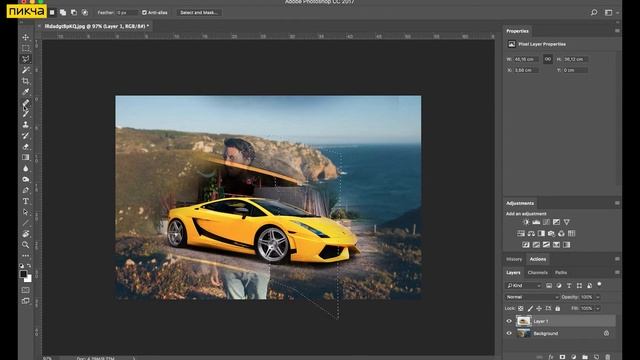The image size is (640, 360).
Task: Add a Black & White adjustment
Action: (541, 233)
